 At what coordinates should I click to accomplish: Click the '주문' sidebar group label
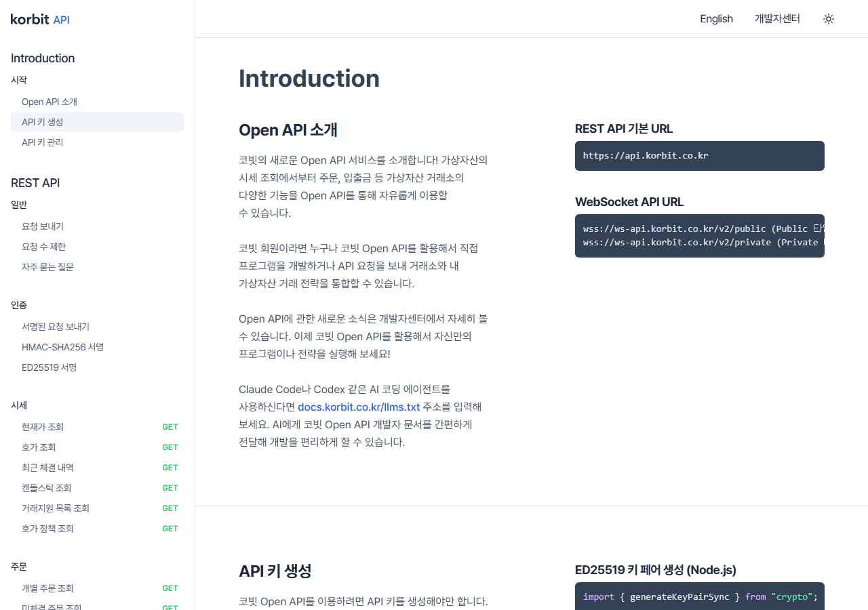click(x=19, y=567)
